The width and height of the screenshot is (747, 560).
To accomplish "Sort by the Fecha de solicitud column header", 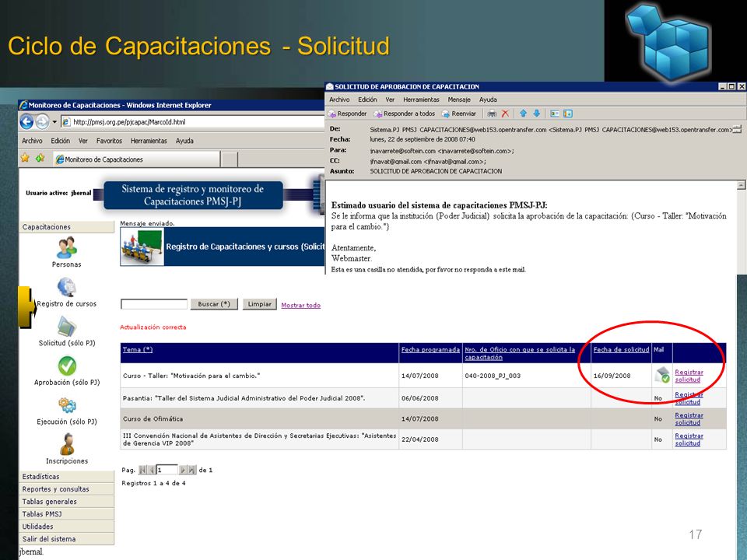I will click(x=621, y=349).
